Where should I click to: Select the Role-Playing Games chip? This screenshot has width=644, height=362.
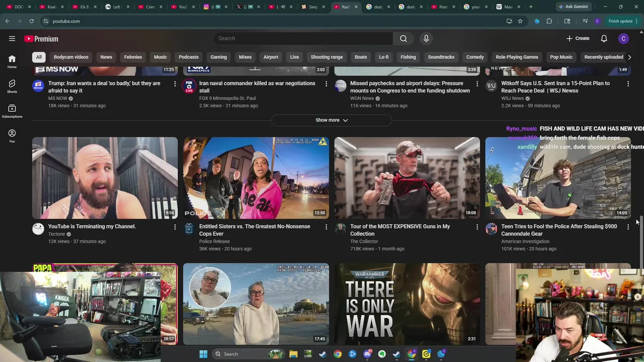(517, 57)
